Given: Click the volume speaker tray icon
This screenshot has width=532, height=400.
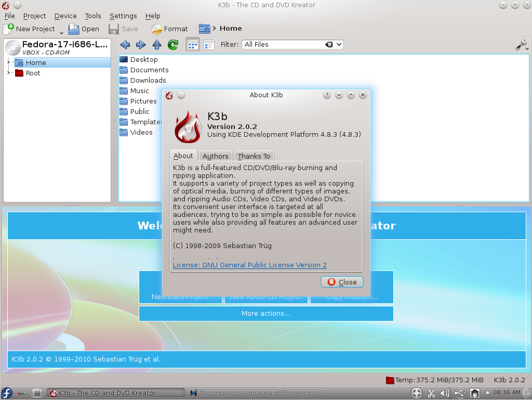Looking at the screenshot, I should coord(445,393).
